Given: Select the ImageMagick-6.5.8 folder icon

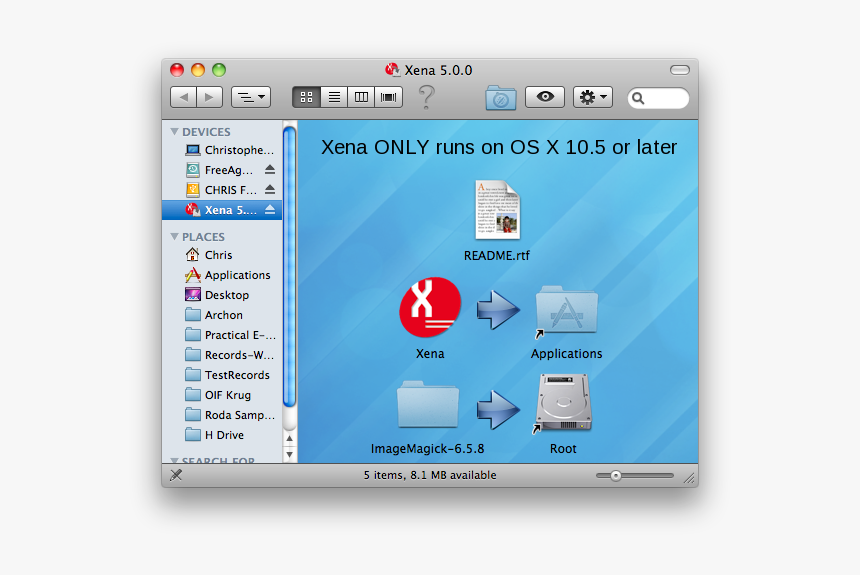Looking at the screenshot, I should 428,404.
